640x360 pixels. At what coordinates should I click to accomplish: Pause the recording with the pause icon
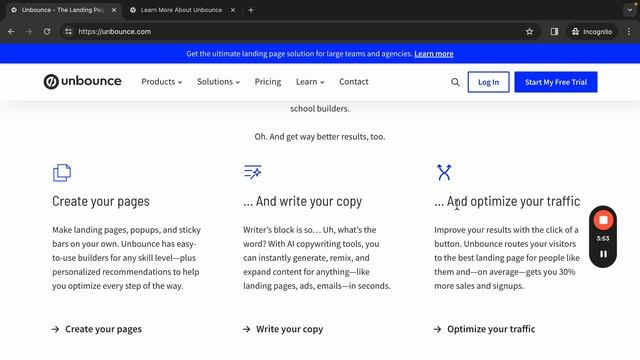(603, 254)
